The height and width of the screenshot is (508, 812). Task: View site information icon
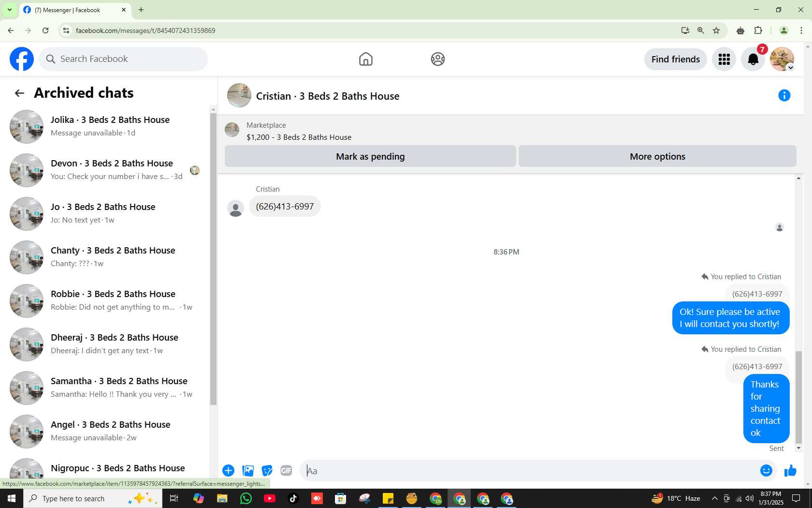(66, 30)
